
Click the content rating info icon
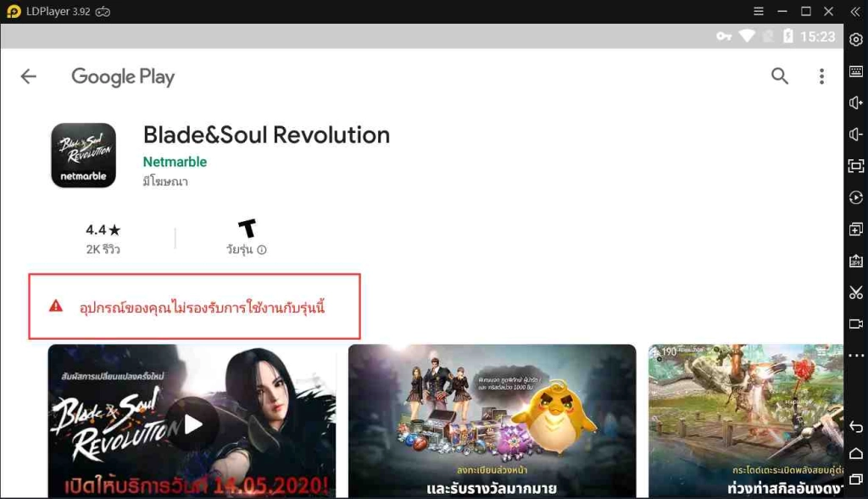[x=262, y=249]
